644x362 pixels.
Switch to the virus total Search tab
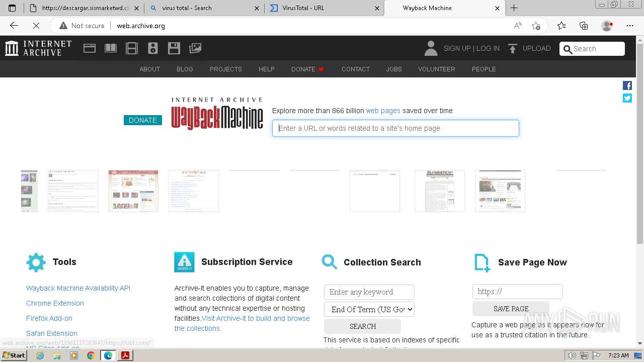[x=204, y=8]
